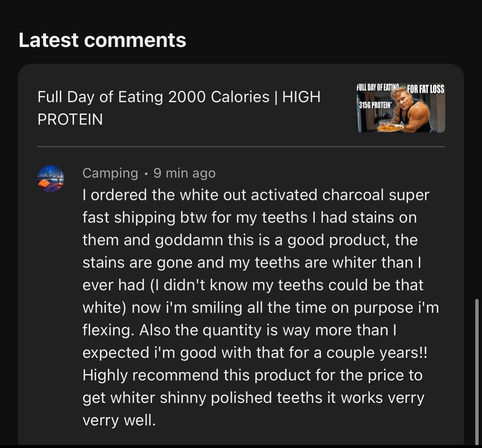Viewport: 482px width, 448px height.
Task: Click the divider line below the video title
Action: click(241, 146)
